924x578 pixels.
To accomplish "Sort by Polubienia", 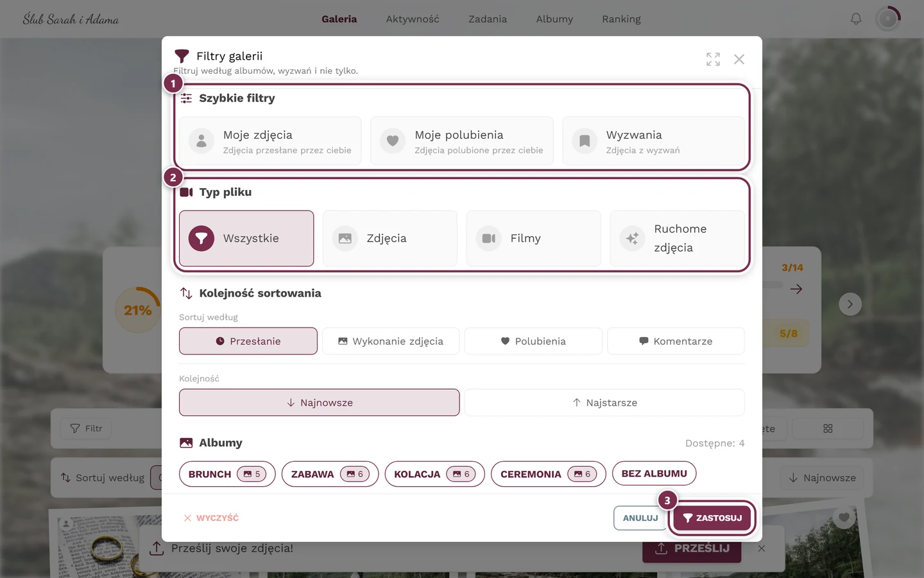I will (533, 341).
